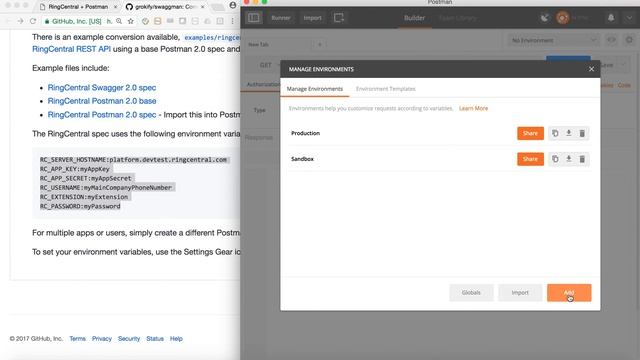Open the new window icon in Postman
640x360 pixels.
338,18
